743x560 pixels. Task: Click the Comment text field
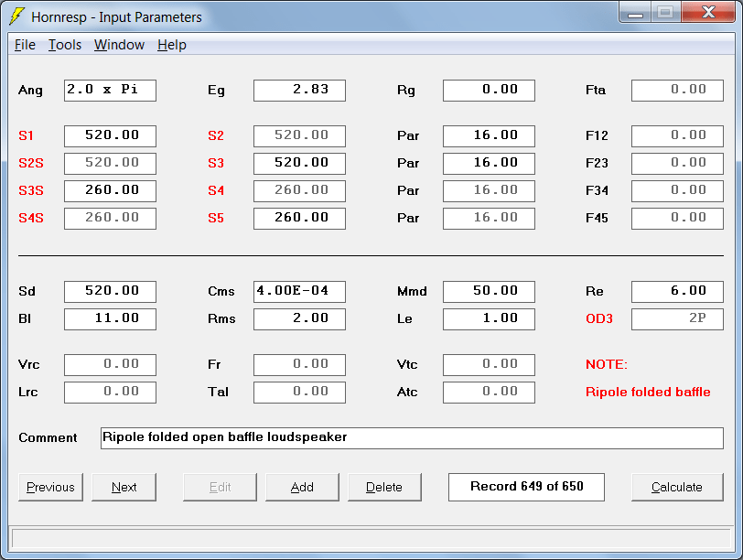[x=412, y=437]
